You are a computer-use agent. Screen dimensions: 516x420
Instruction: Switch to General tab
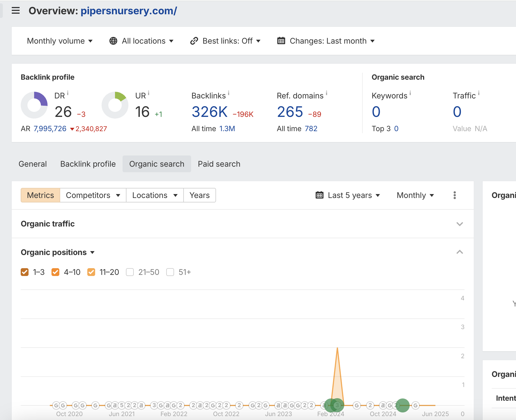point(33,164)
